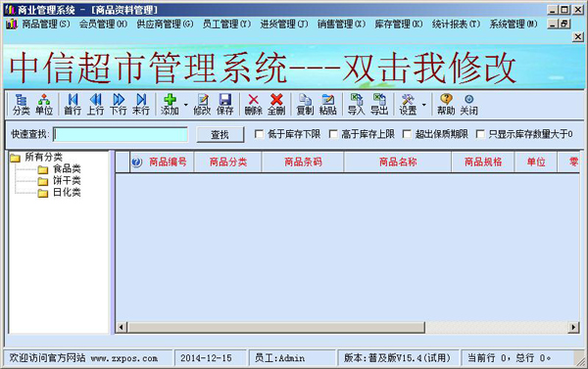The width and height of the screenshot is (588, 369).
Task: Open the 单位 (unit) toolbar tool
Action: coord(44,104)
